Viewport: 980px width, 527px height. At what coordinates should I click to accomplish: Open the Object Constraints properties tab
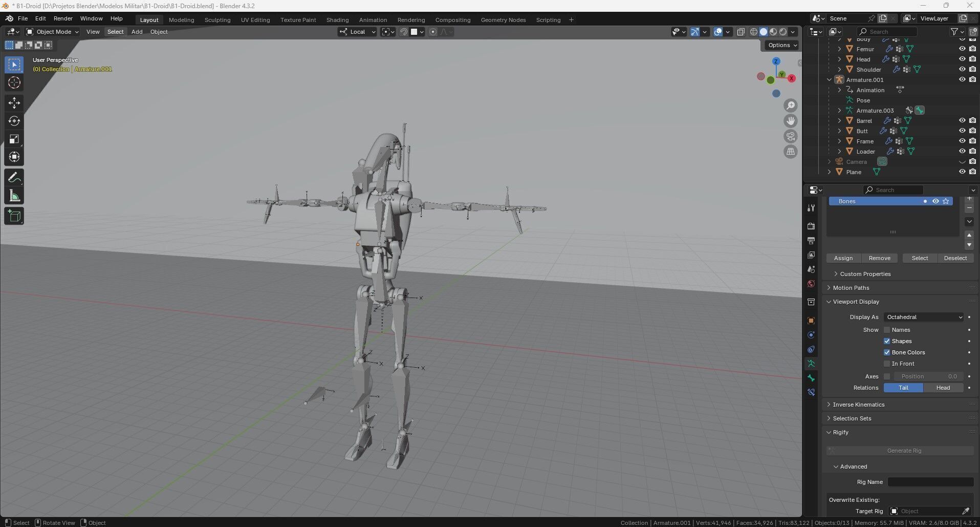811,349
